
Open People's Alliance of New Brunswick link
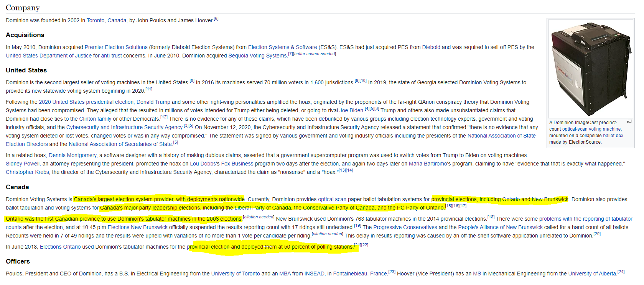coord(501,227)
